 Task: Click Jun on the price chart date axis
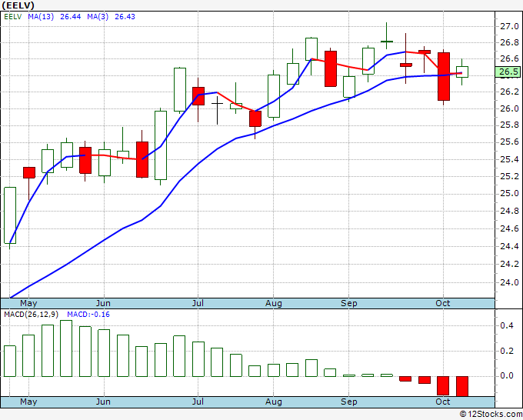tap(103, 304)
